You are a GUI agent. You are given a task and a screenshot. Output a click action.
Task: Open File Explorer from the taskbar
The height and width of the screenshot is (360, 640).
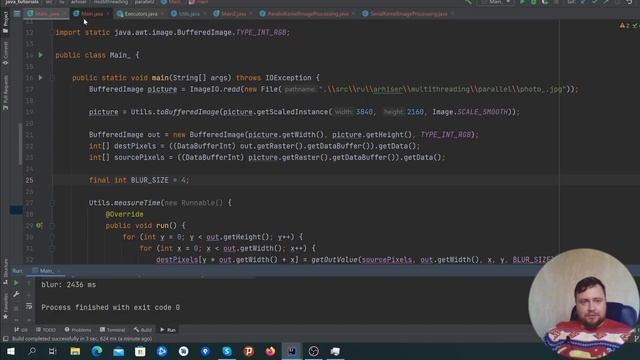click(x=75, y=351)
